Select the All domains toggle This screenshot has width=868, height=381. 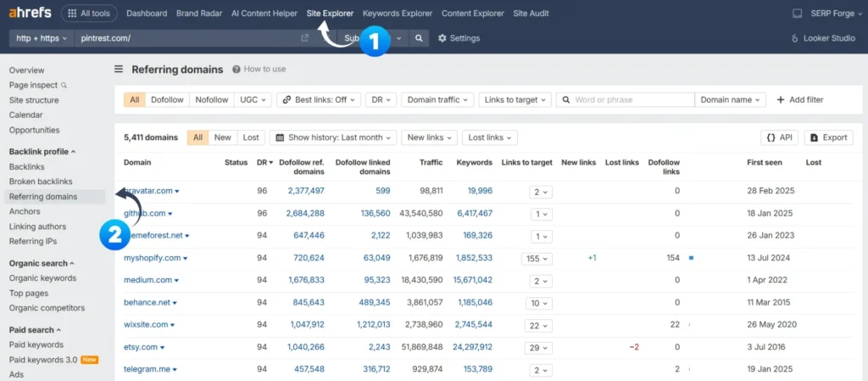(x=198, y=137)
